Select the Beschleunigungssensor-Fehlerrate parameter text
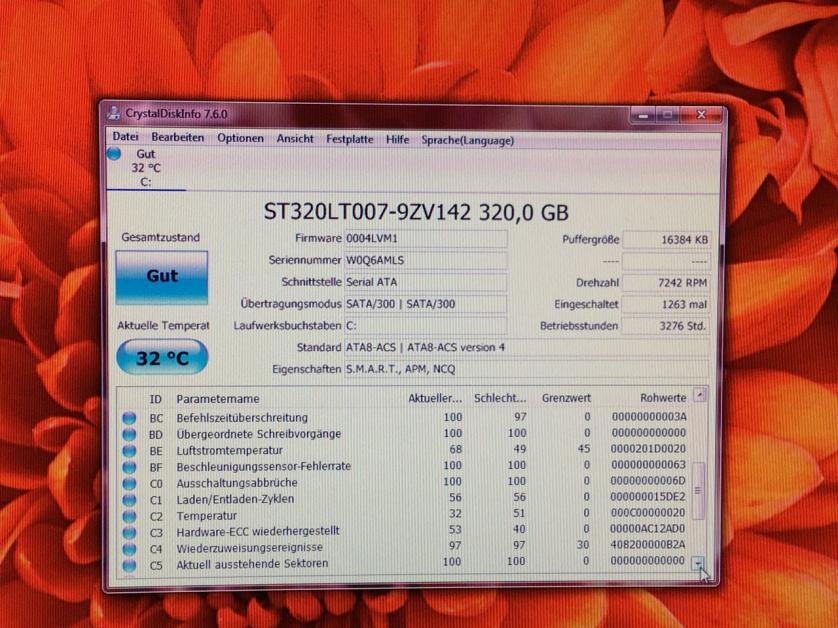838x628 pixels. pyautogui.click(x=263, y=467)
